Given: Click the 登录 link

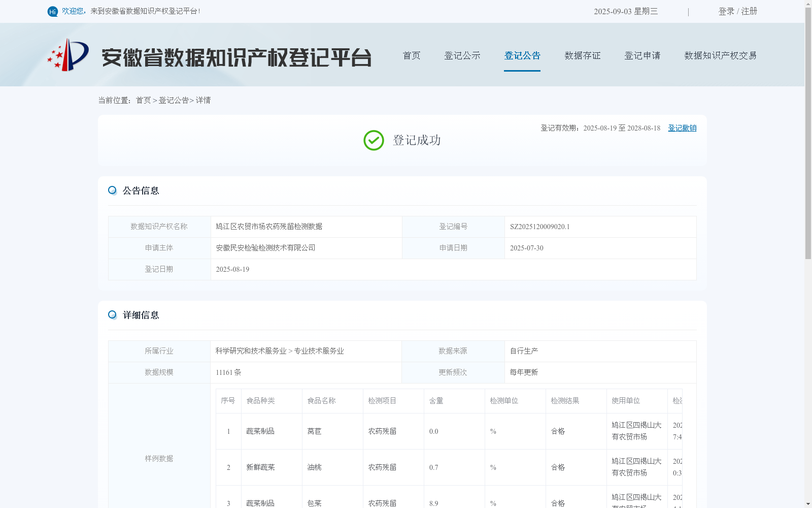Looking at the screenshot, I should click(x=726, y=11).
